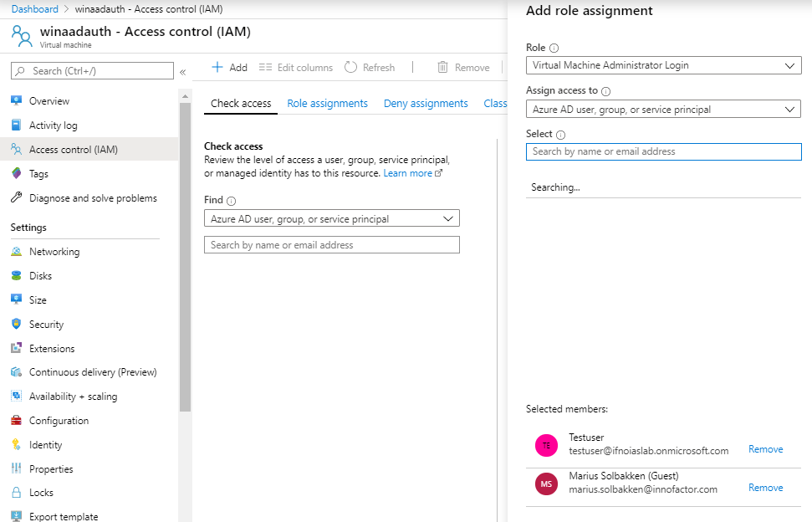Click the Role info icon
The width and height of the screenshot is (812, 522).
pos(554,49)
